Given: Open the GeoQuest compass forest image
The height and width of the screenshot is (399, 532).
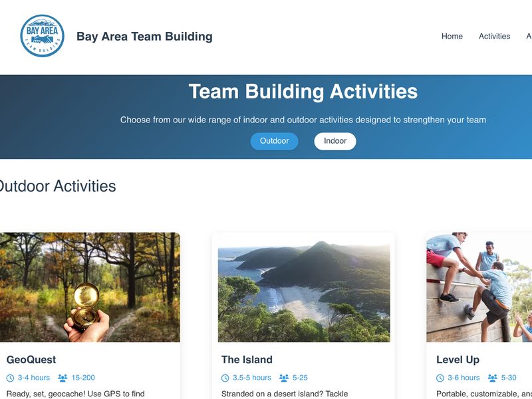Looking at the screenshot, I should (x=90, y=287).
